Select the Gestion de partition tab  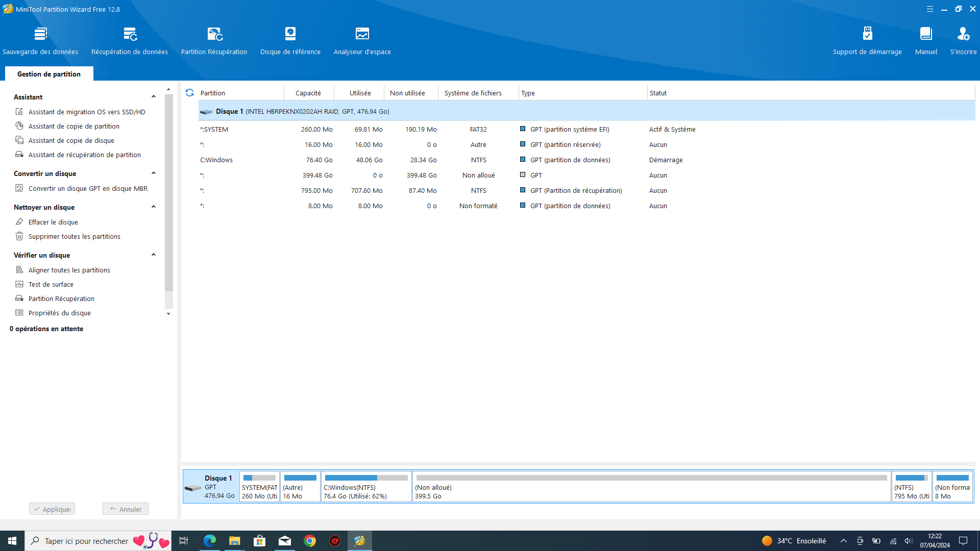(x=49, y=74)
